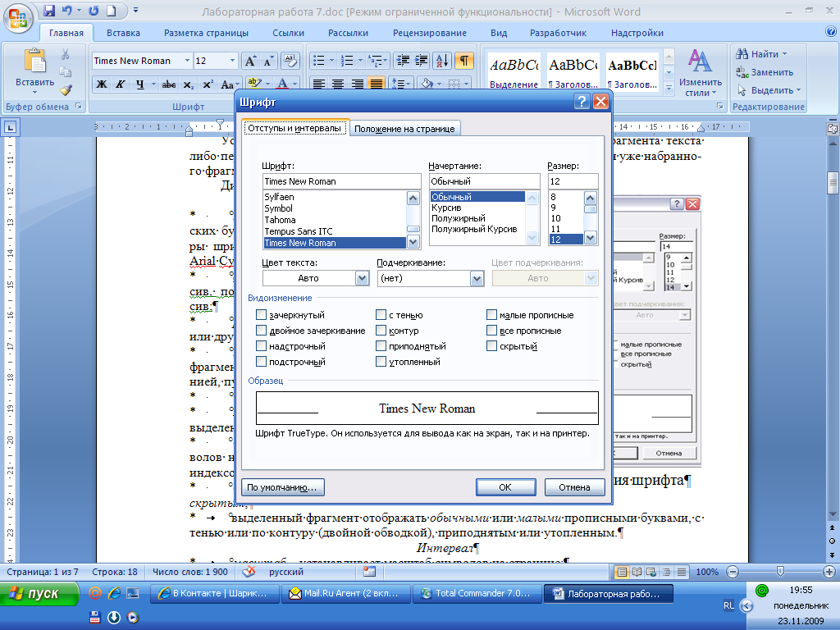Apply subscript x₂ formatting
Screen dimensions: 840x630
(188, 84)
